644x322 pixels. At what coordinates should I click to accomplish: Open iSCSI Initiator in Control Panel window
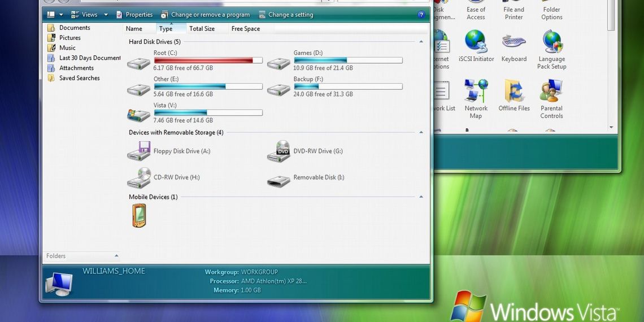tap(476, 46)
